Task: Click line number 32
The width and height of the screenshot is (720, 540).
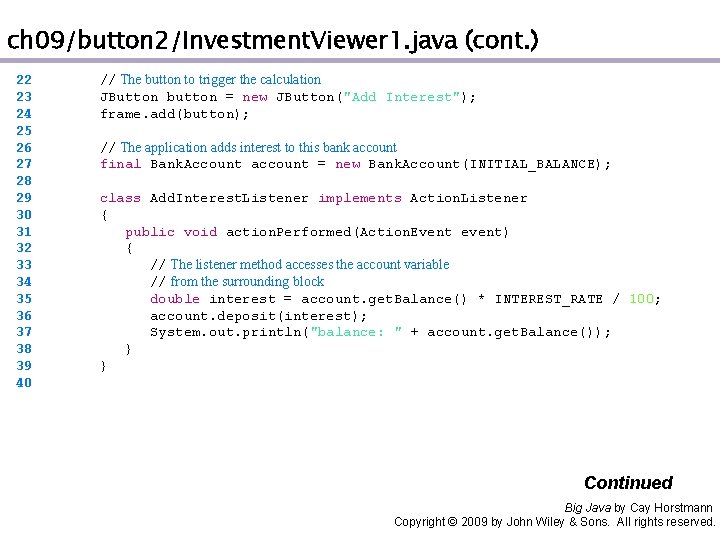Action: coord(24,248)
